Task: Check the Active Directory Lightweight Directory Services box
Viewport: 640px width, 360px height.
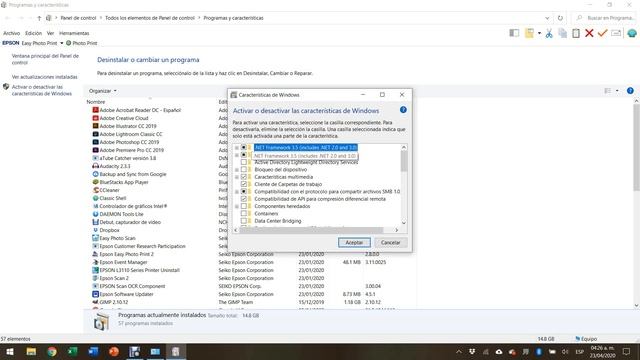Action: [x=244, y=162]
